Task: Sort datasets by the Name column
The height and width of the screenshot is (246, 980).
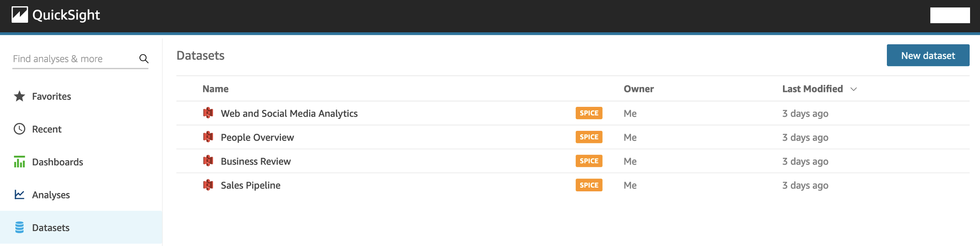Action: pyautogui.click(x=215, y=89)
